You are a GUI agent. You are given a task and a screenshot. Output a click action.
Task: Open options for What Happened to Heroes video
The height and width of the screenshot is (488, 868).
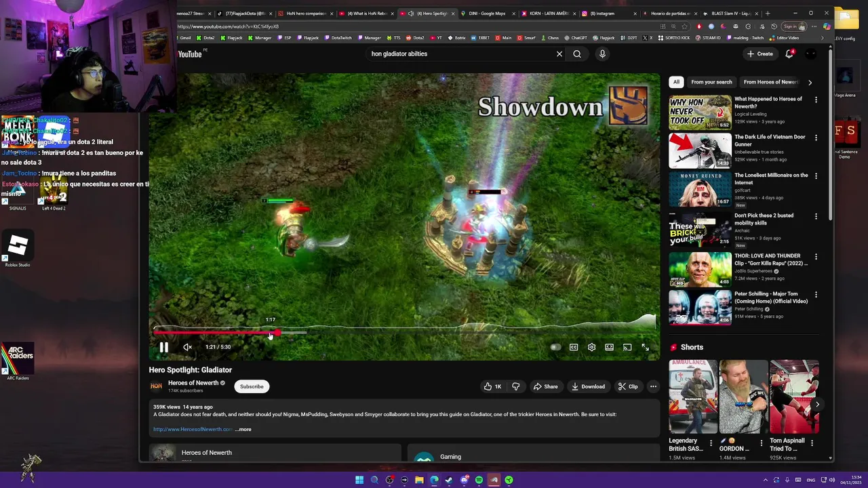click(x=816, y=100)
